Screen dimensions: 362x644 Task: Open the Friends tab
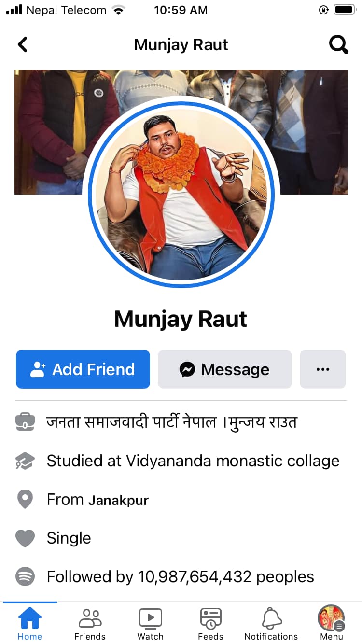click(x=90, y=623)
